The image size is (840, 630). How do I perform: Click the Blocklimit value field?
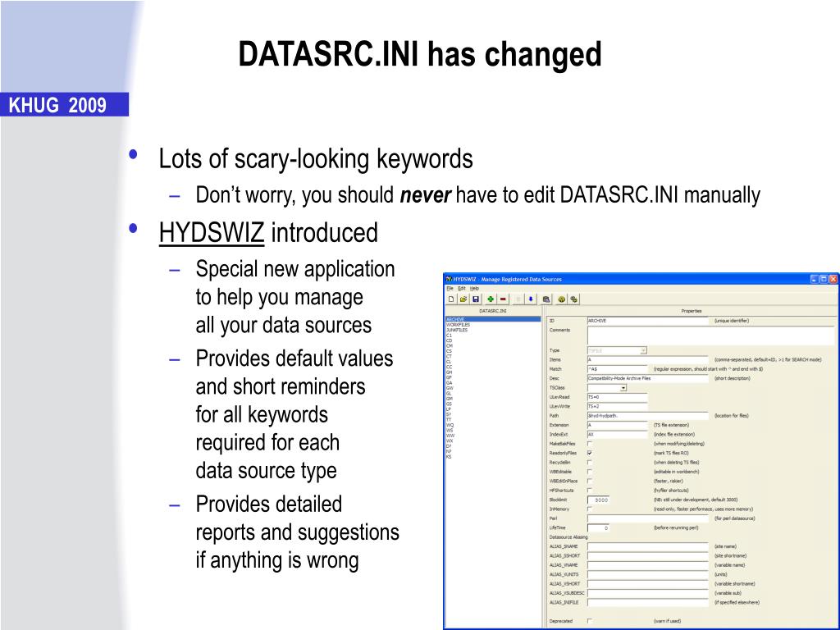coord(598,500)
